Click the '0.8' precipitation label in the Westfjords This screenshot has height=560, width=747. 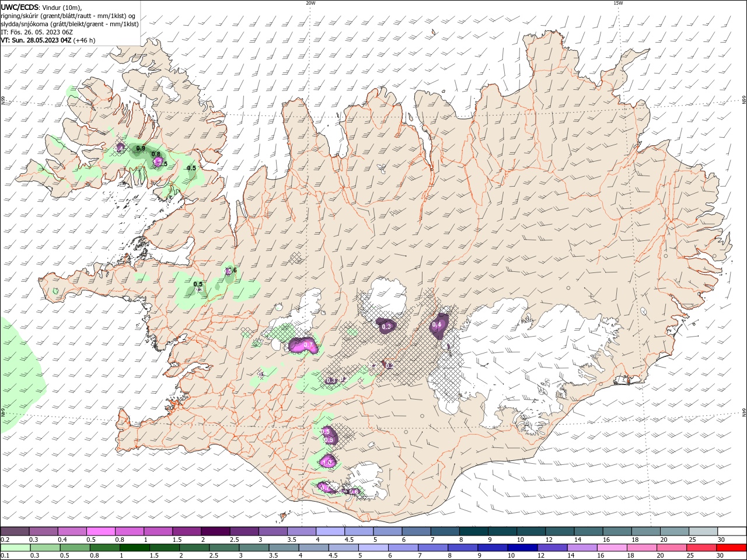pos(156,155)
